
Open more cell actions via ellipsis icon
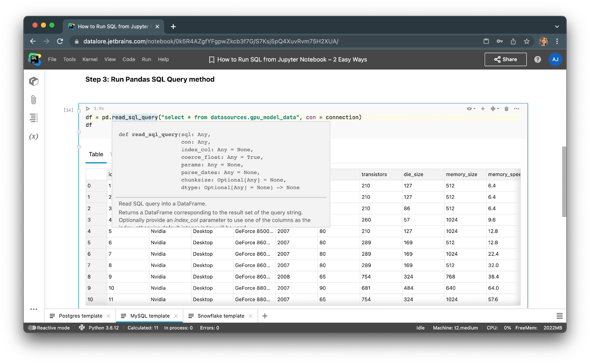click(517, 109)
